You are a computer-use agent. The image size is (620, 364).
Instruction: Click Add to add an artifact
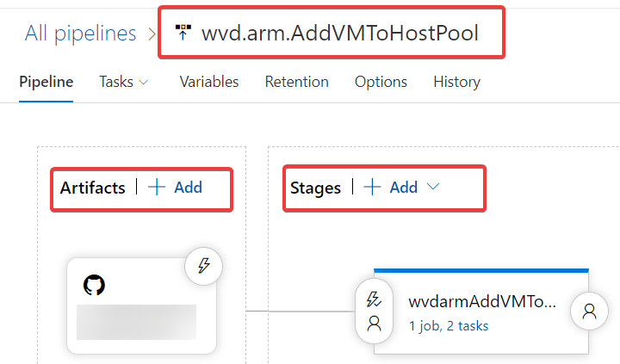pos(188,187)
